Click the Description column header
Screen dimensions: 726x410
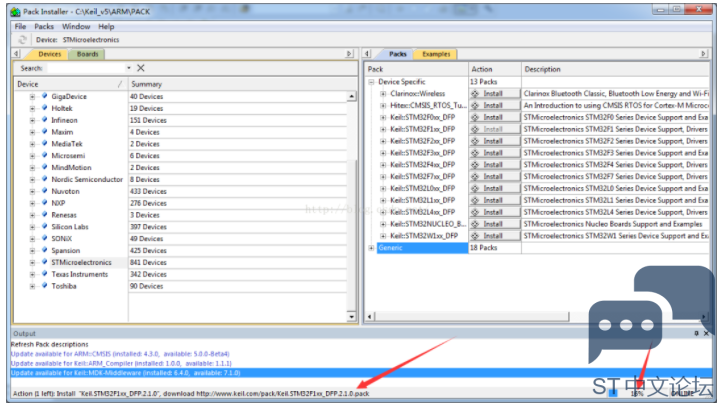point(615,69)
